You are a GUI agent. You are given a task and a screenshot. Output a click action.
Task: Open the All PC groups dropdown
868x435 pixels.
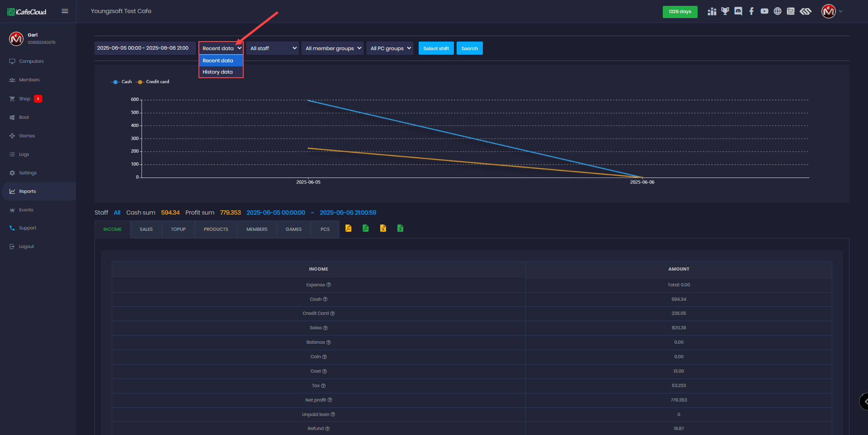[x=390, y=48]
